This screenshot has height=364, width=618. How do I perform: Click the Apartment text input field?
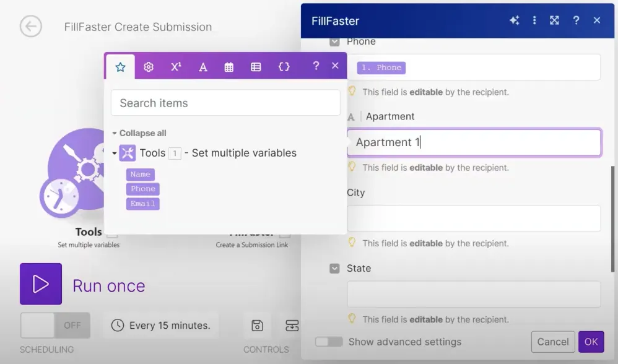(474, 142)
